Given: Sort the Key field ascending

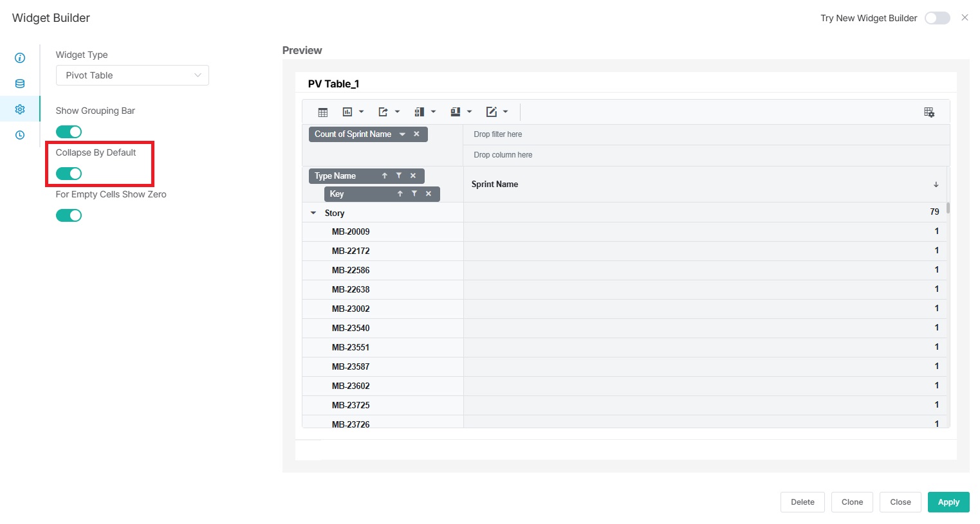Looking at the screenshot, I should [x=400, y=194].
